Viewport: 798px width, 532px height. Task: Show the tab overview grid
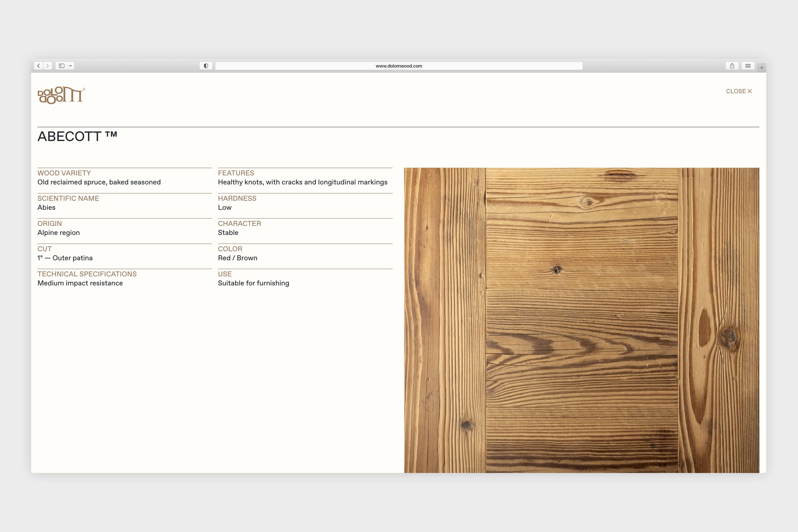748,66
